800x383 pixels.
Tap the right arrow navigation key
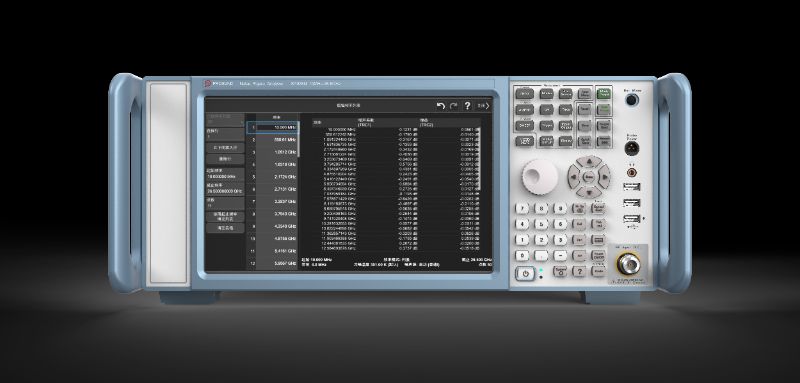[x=605, y=176]
